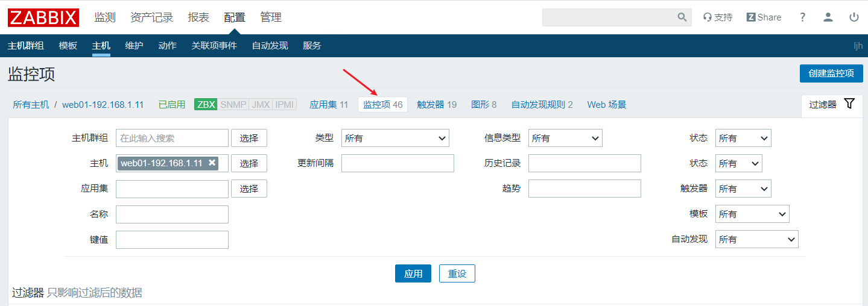The width and height of the screenshot is (868, 306).
Task: Click the IPMI availability badge
Action: coord(284,105)
